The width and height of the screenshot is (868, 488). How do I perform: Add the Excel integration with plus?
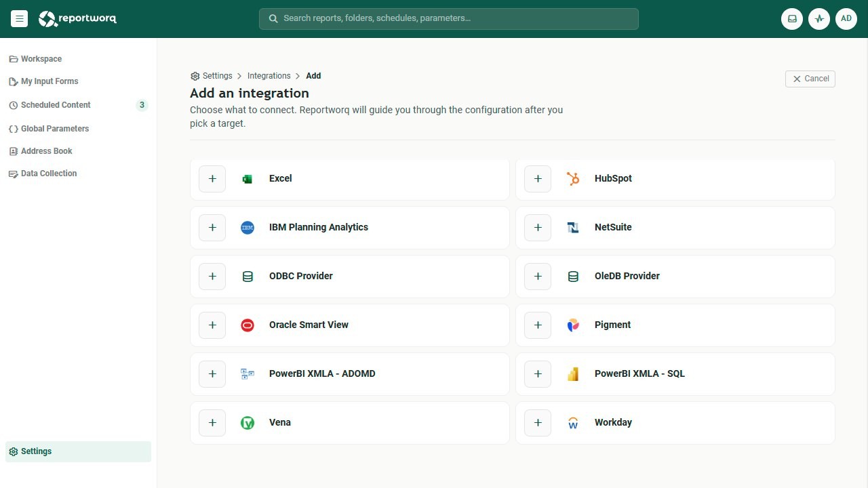pyautogui.click(x=212, y=179)
